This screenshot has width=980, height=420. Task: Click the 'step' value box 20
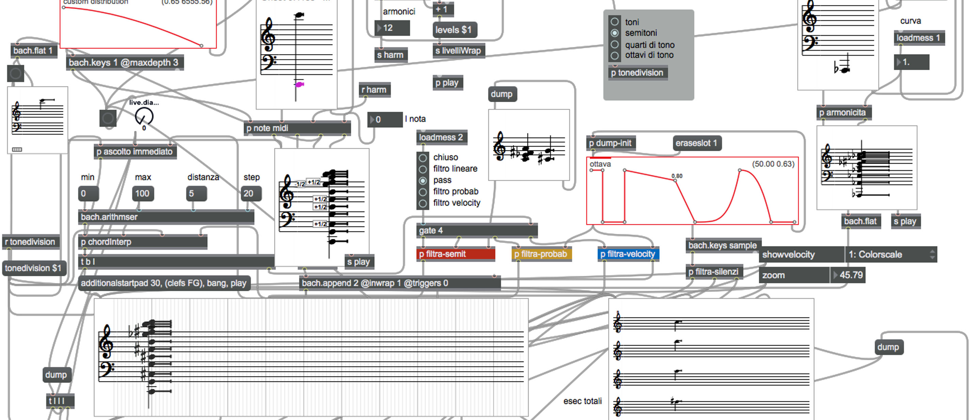[x=251, y=193]
